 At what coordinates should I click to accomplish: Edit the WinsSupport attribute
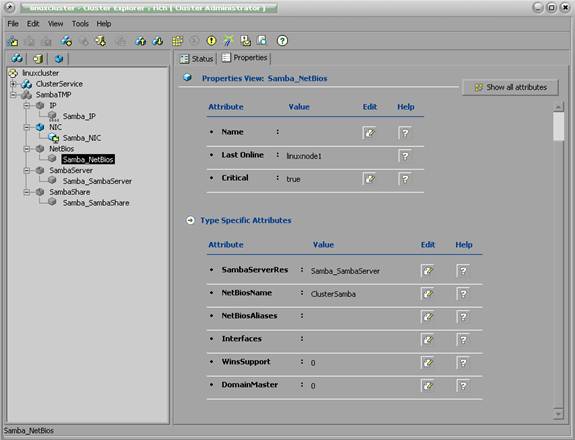[428, 363]
